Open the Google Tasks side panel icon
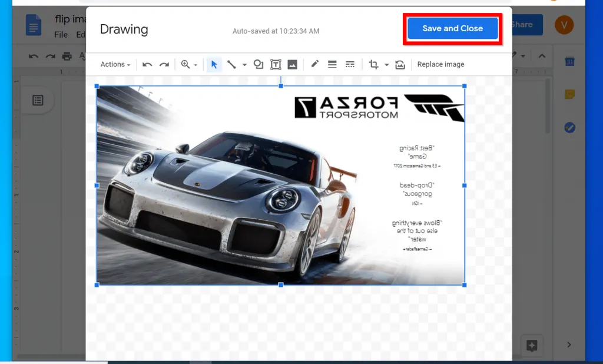The height and width of the screenshot is (364, 603). (570, 127)
